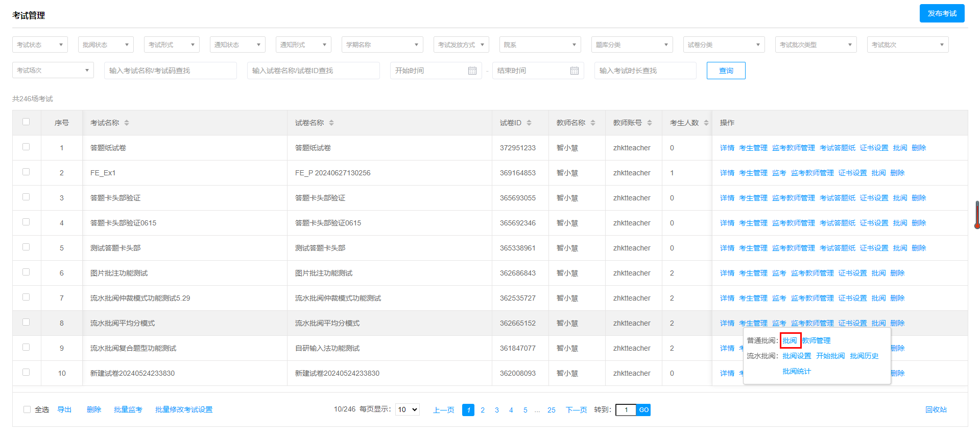Click the 发布考试 button

[x=942, y=13]
